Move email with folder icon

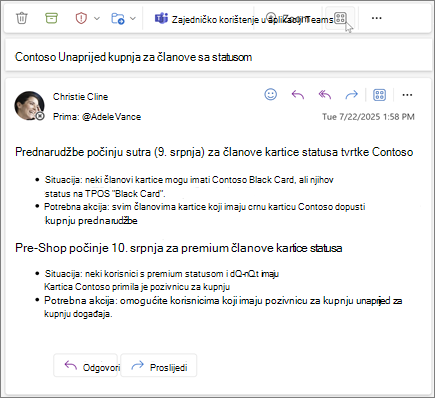click(118, 18)
